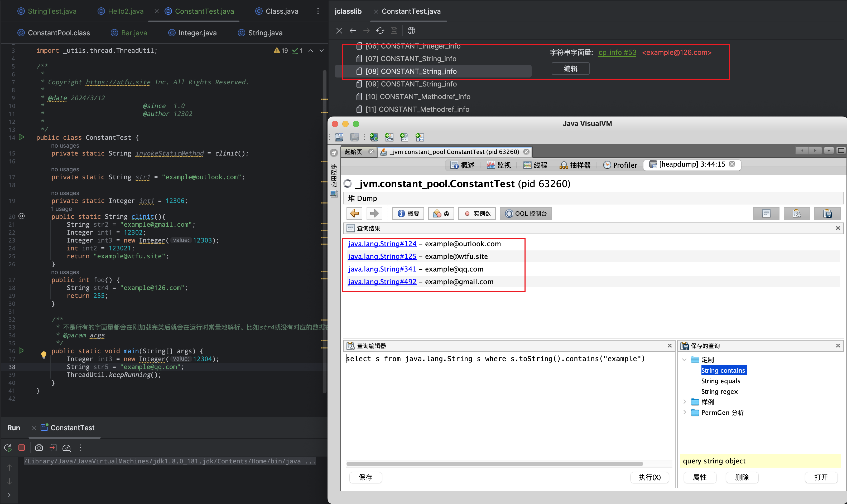
Task: Open browser globe icon in jclasslib toolbar
Action: click(x=411, y=31)
